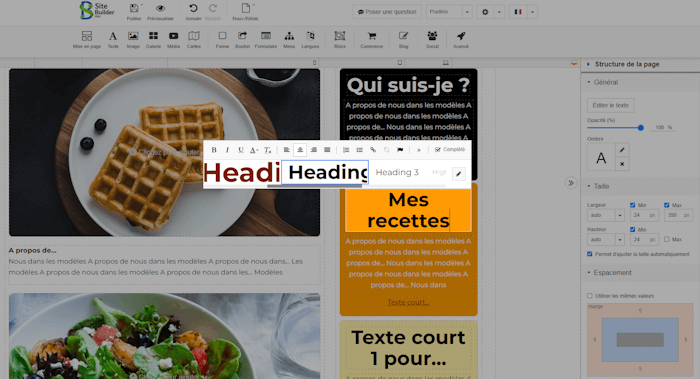
Task: Toggle Permet d'ajuster la taille automatiquement
Action: tap(590, 254)
